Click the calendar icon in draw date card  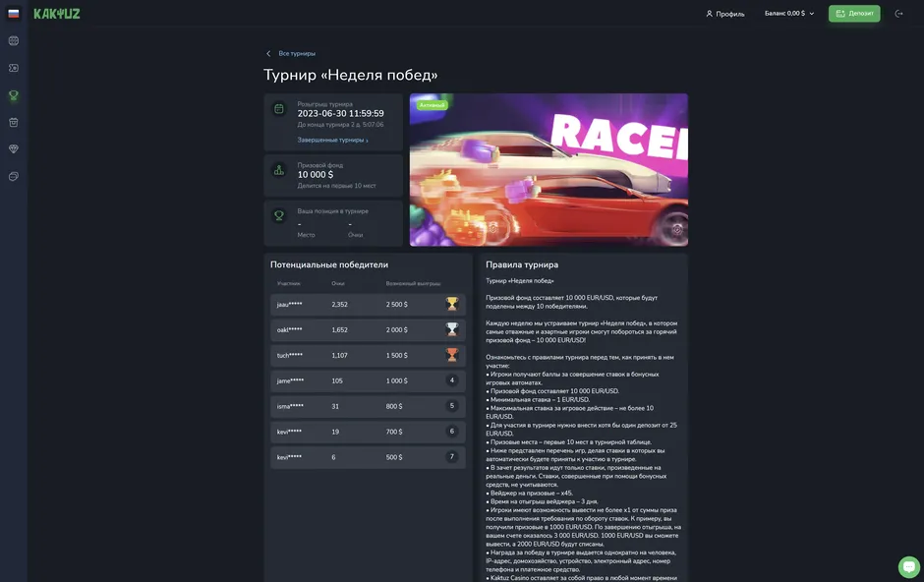click(279, 108)
